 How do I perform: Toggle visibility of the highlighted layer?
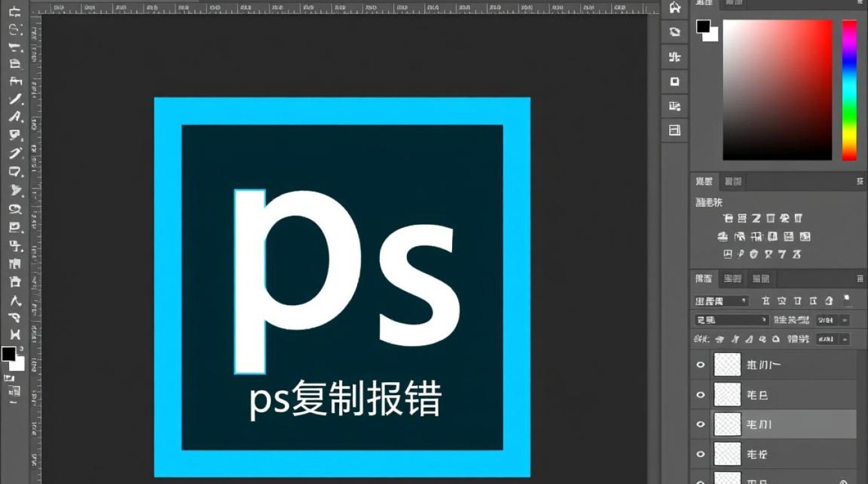(x=700, y=424)
